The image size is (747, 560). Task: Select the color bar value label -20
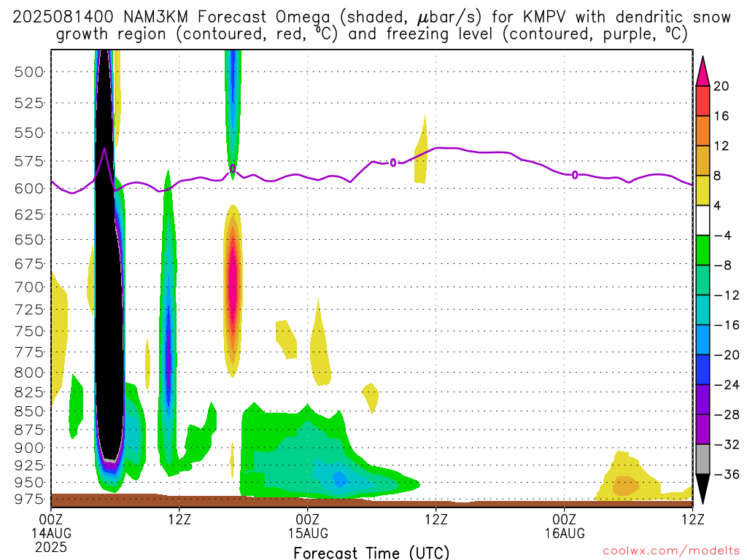(x=727, y=355)
